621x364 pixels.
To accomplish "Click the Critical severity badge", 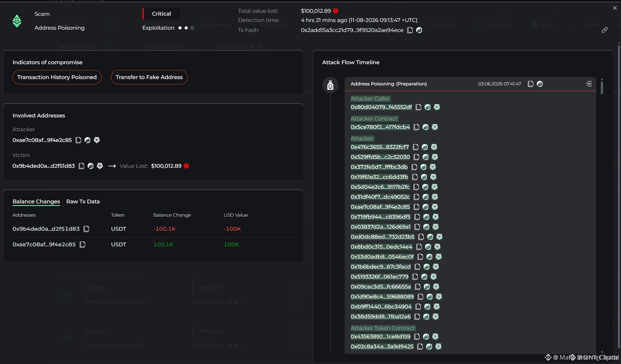I will 161,14.
